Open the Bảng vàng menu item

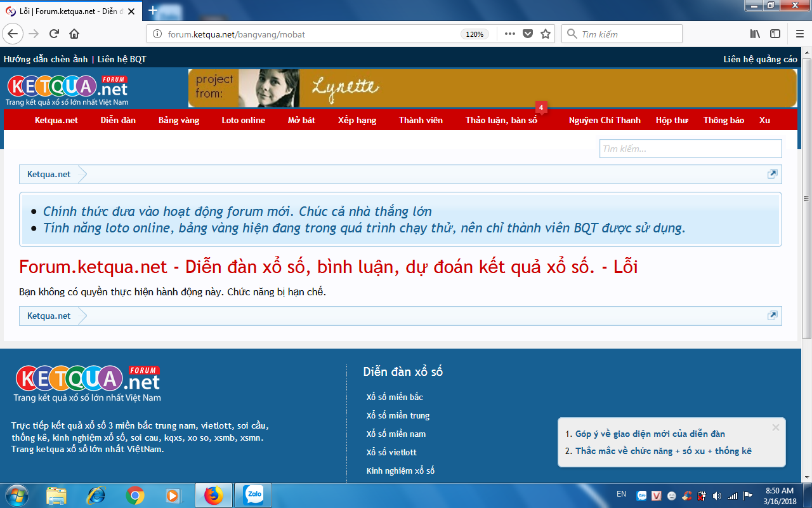[x=179, y=120]
